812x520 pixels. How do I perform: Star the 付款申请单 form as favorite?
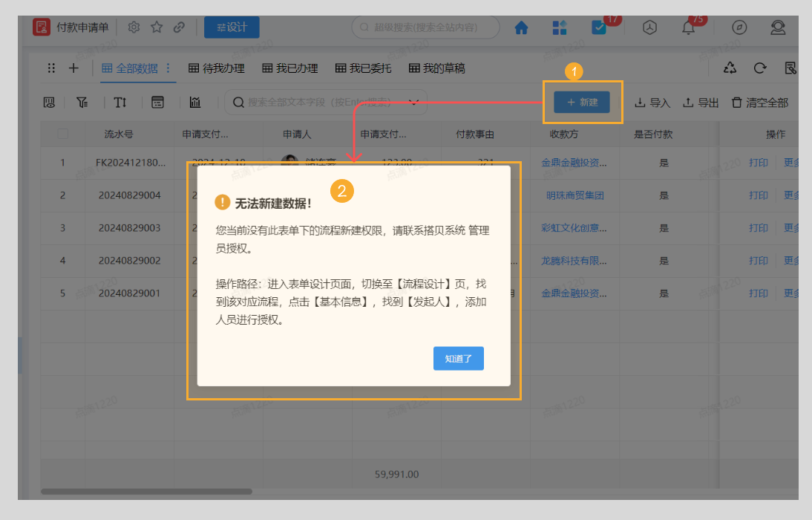tap(157, 27)
